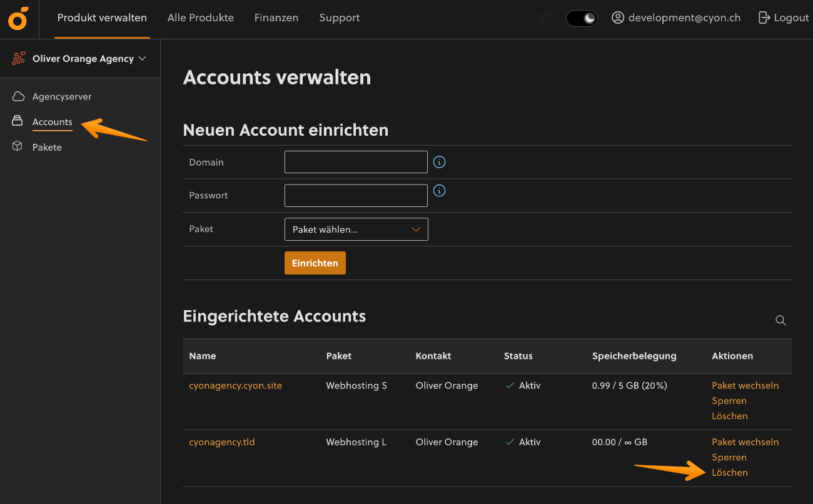The image size is (813, 504).
Task: Click Löschen for cyonagency.cyon.site
Action: point(730,415)
